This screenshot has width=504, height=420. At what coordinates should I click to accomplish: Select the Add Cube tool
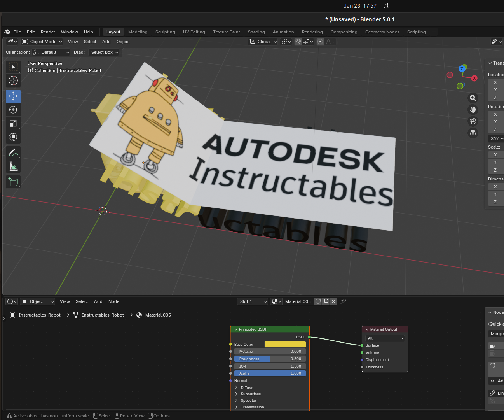coord(13,182)
